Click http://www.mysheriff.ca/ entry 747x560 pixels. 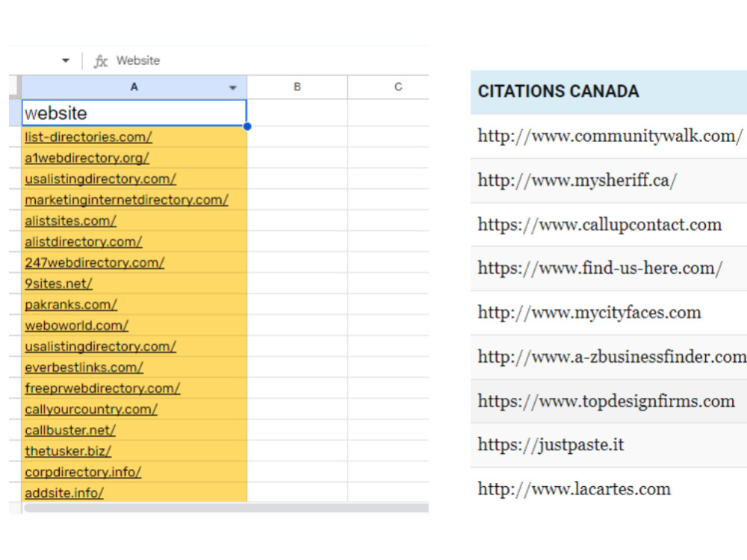(x=577, y=181)
